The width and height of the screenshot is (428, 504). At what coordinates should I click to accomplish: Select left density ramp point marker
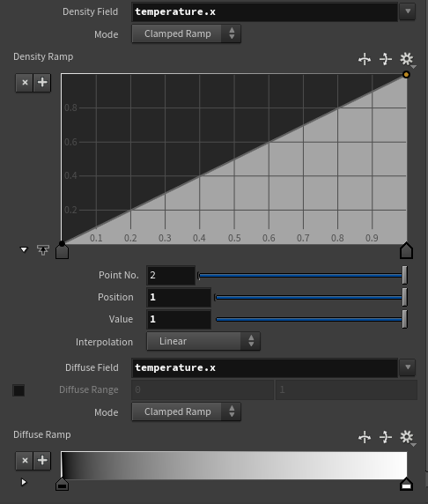[62, 250]
